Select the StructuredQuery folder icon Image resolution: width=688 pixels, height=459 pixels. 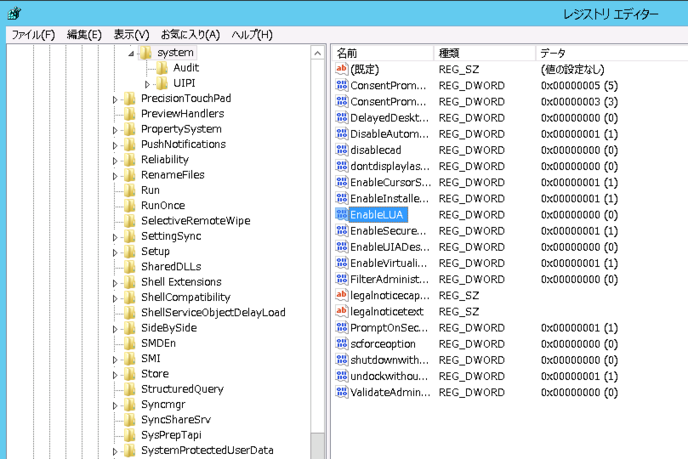129,389
